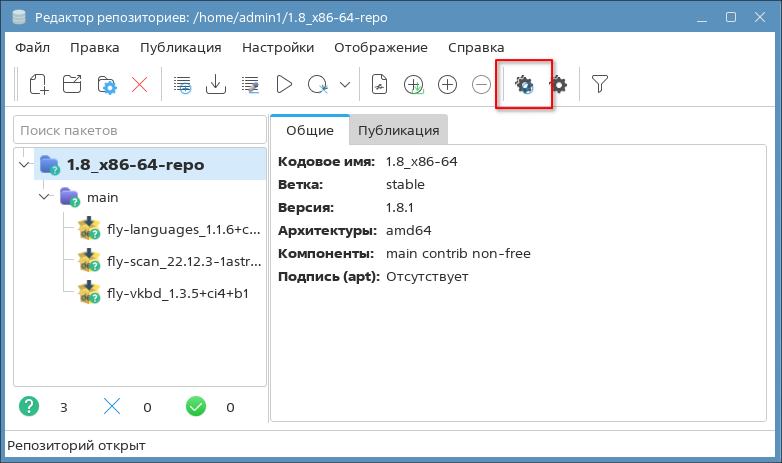The height and width of the screenshot is (463, 782).
Task: Click the red X close repository icon
Action: [139, 85]
